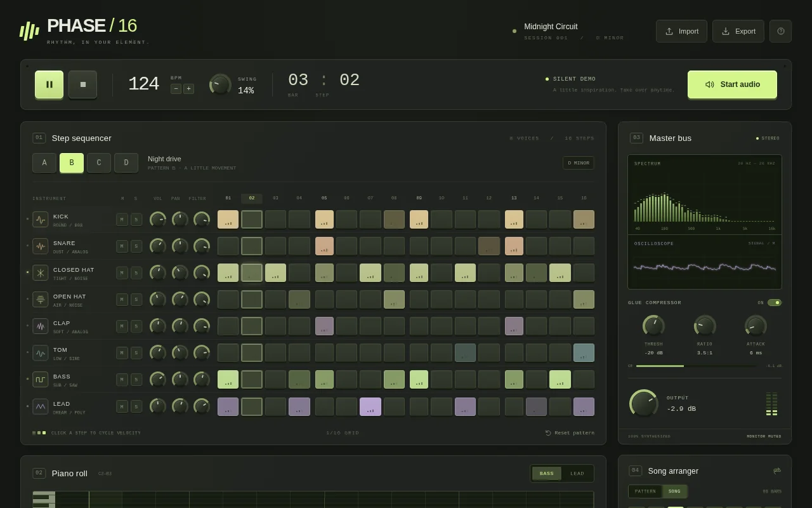Click the Tom filter knob

[x=202, y=353]
